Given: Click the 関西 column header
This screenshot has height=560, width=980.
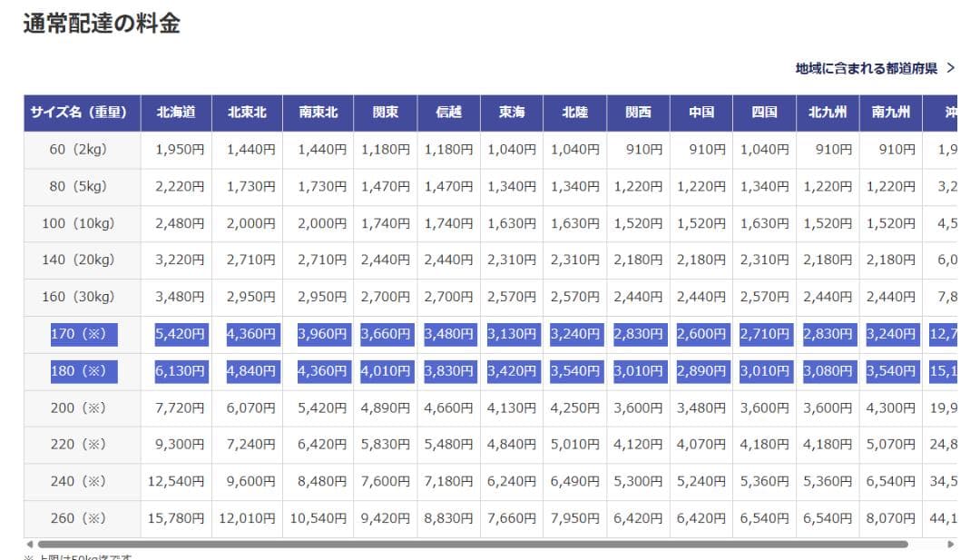Looking at the screenshot, I should pos(638,113).
